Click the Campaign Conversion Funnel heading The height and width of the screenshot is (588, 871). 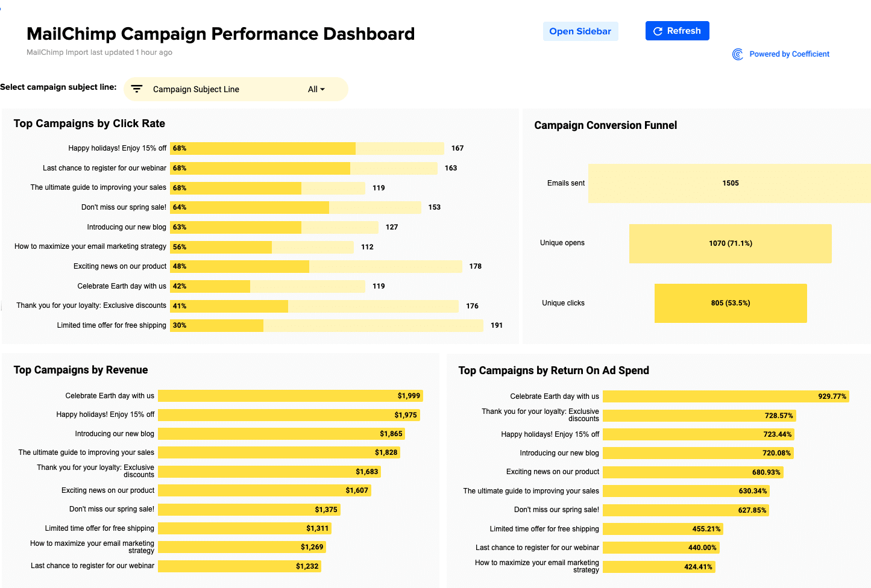[x=606, y=125]
